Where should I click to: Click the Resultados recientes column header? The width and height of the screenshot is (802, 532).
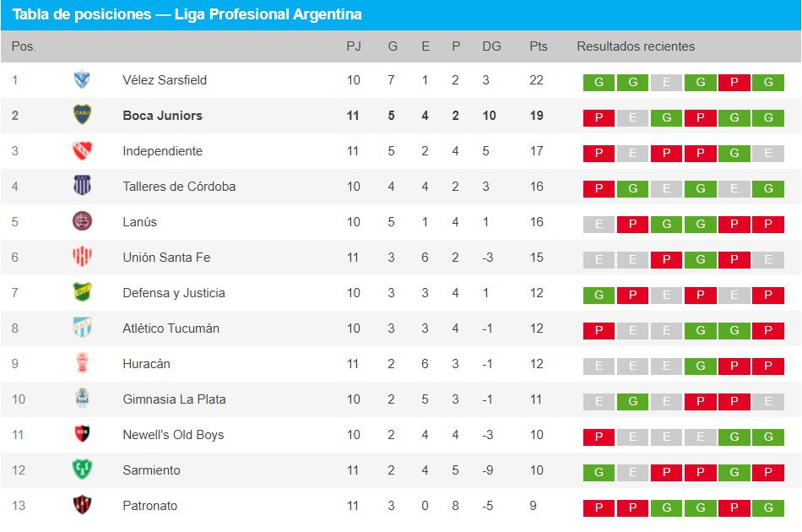point(636,46)
